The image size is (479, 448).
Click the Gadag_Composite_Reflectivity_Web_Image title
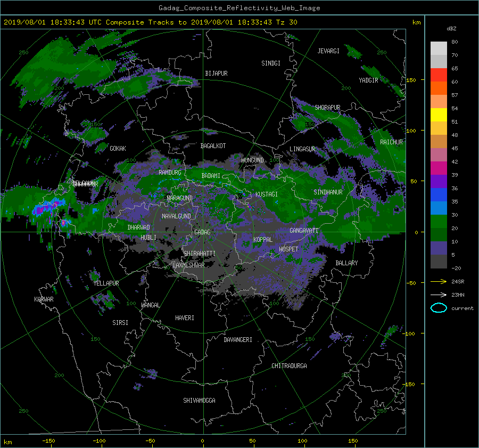click(x=239, y=8)
